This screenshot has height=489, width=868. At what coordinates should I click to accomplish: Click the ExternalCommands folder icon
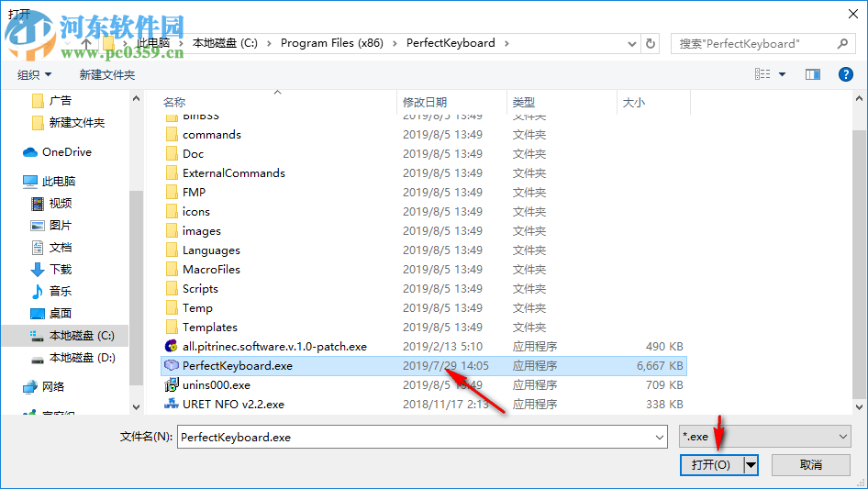coord(172,172)
